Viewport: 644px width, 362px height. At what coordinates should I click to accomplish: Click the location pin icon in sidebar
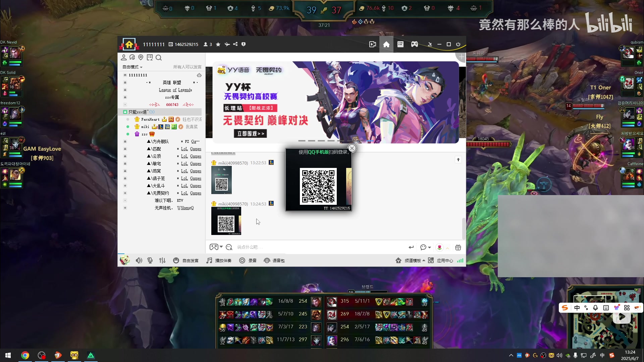[x=141, y=58]
